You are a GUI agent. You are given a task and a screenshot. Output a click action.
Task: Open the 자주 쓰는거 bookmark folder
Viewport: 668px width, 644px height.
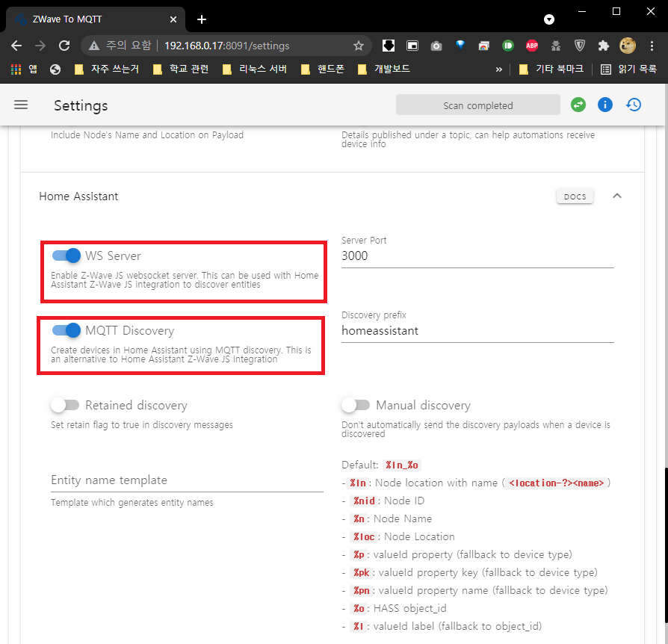point(107,69)
